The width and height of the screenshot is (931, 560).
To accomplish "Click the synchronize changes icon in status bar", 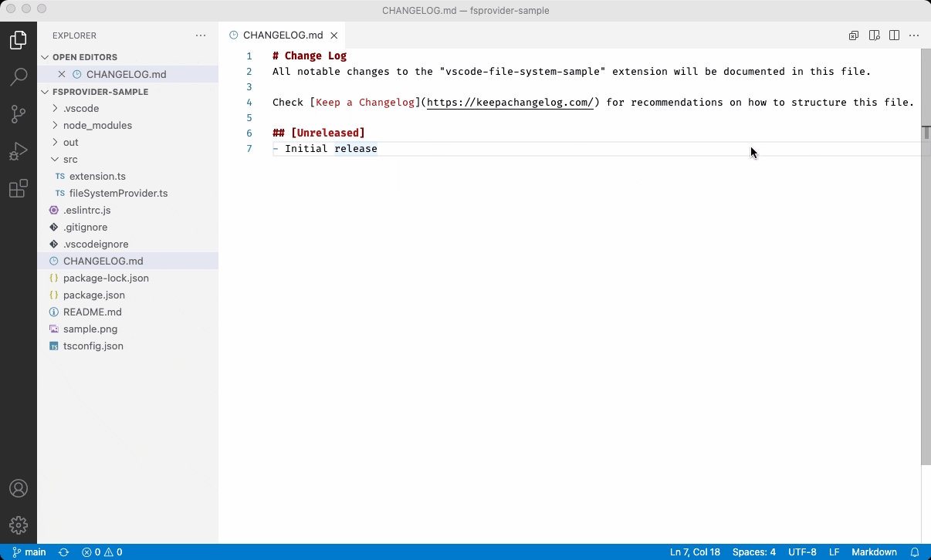I will [63, 552].
